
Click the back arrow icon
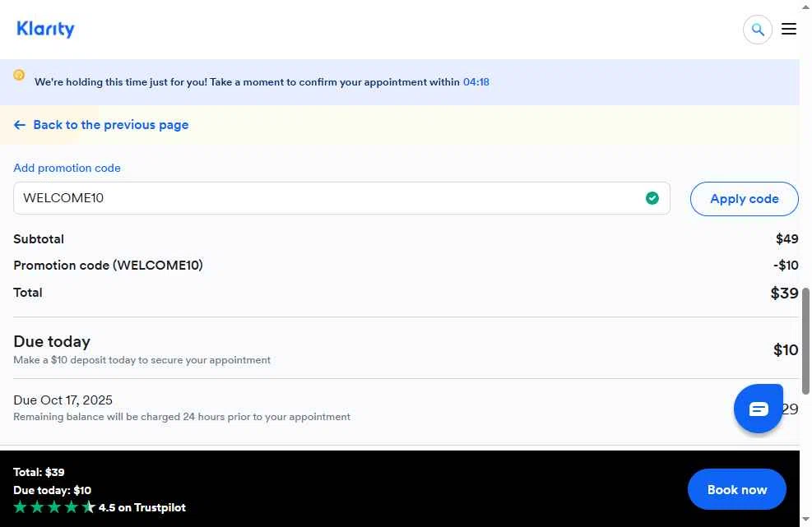tap(20, 125)
